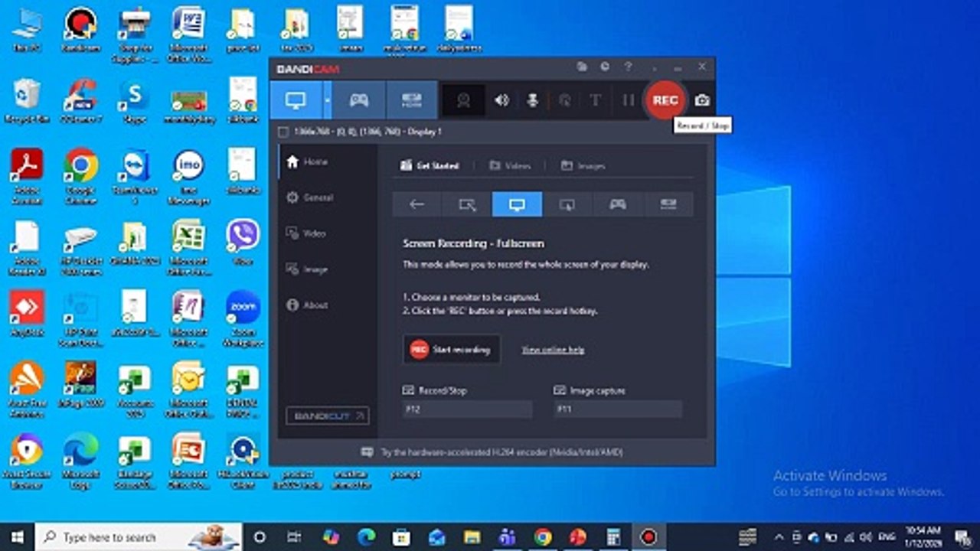Click the Bandicam icon on the taskbar
This screenshot has height=551, width=980.
point(649,537)
